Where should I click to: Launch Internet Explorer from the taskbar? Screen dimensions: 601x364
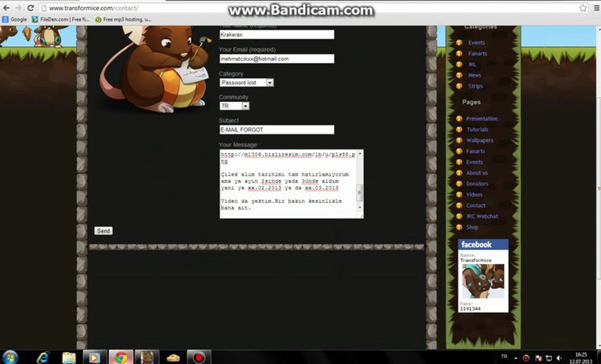[43, 357]
